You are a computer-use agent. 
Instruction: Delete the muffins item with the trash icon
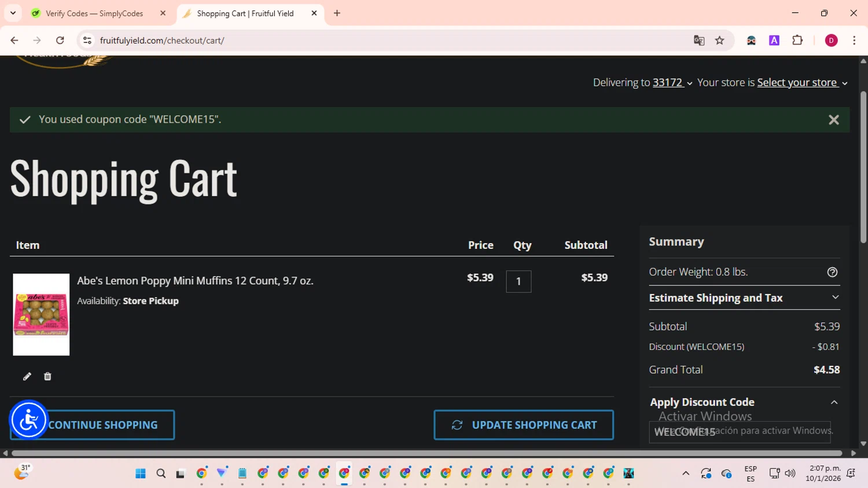coord(47,377)
